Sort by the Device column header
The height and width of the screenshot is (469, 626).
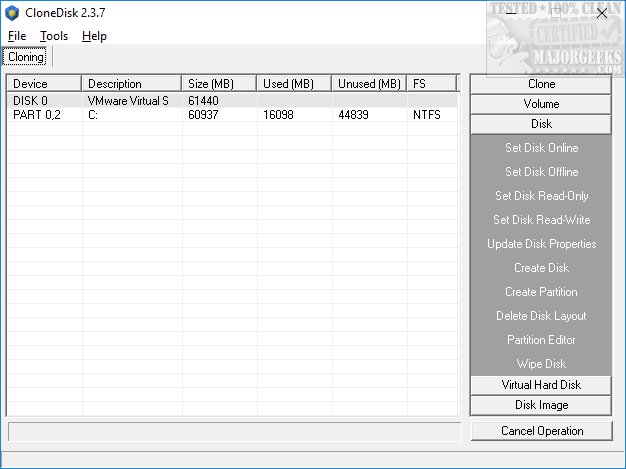[44, 84]
